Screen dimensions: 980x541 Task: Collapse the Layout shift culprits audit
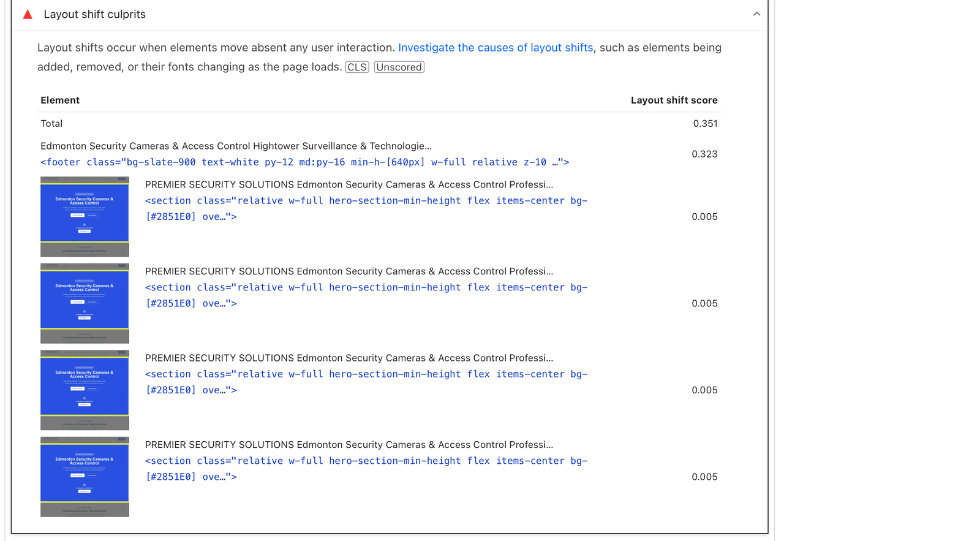click(x=756, y=14)
